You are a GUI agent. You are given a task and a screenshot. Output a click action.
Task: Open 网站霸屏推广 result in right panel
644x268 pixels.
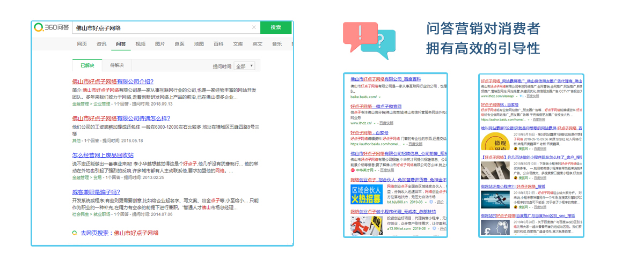tap(531, 80)
